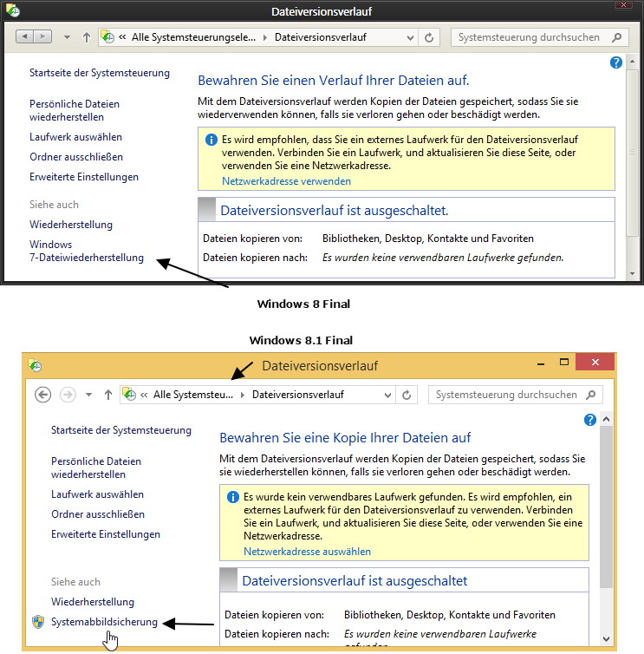Click round forward button in Windows 8.1 window
The width and height of the screenshot is (644, 654).
point(68,395)
